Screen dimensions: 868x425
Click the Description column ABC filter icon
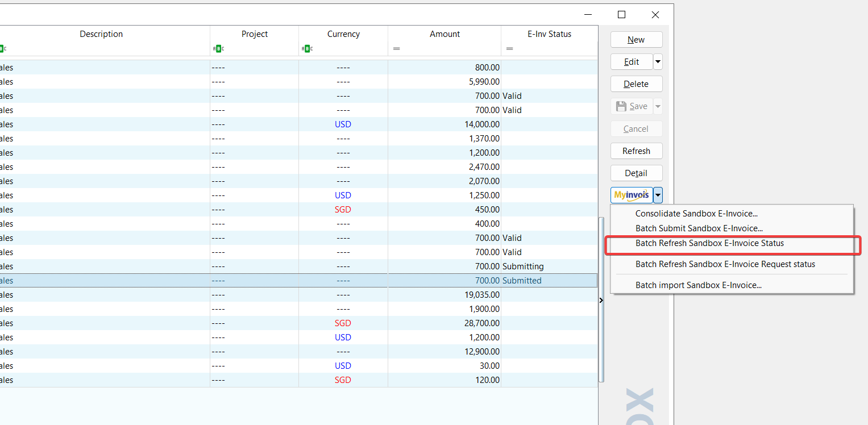[x=3, y=49]
